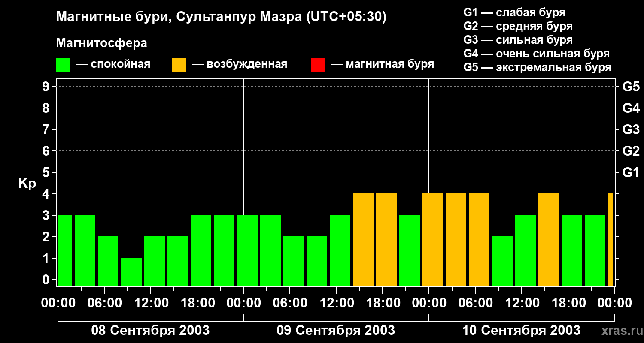Click the 'G3 — сильная буря' legend line
Image resolution: width=644 pixels, height=343 pixels.
518,40
